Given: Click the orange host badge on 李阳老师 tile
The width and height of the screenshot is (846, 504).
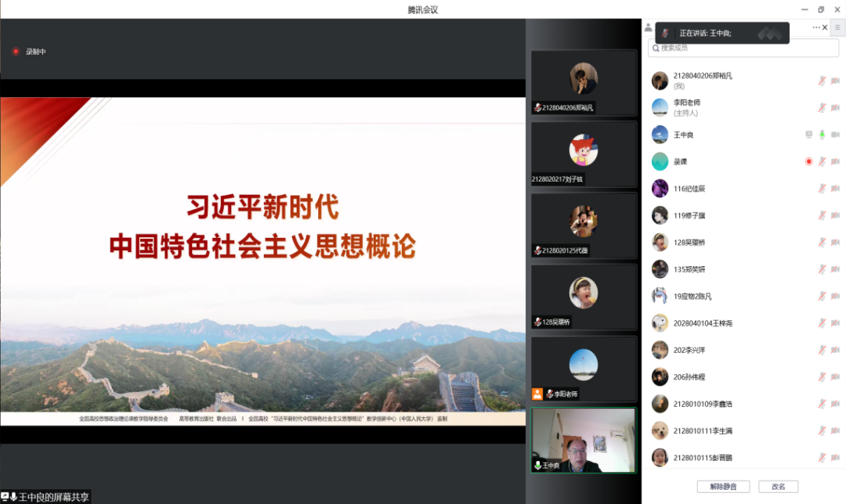Looking at the screenshot, I should [537, 394].
